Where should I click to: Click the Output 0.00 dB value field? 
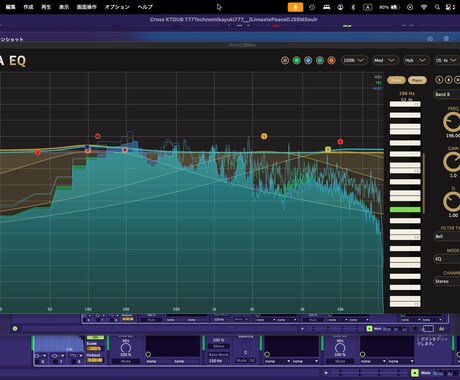[x=95, y=360]
